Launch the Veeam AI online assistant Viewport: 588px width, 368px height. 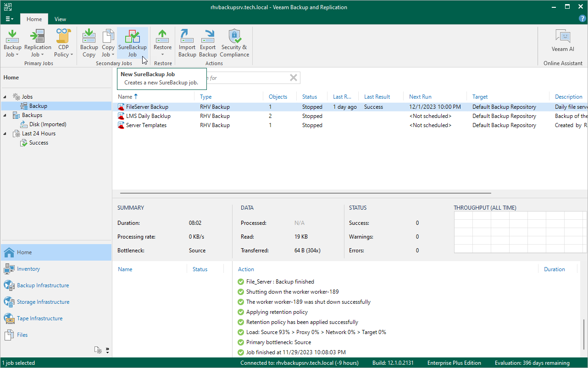pyautogui.click(x=563, y=40)
